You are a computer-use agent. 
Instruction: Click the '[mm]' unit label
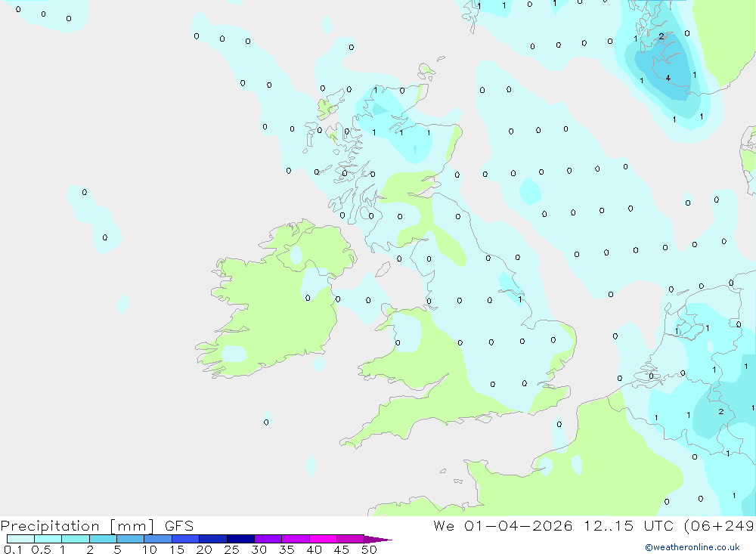tap(132, 526)
